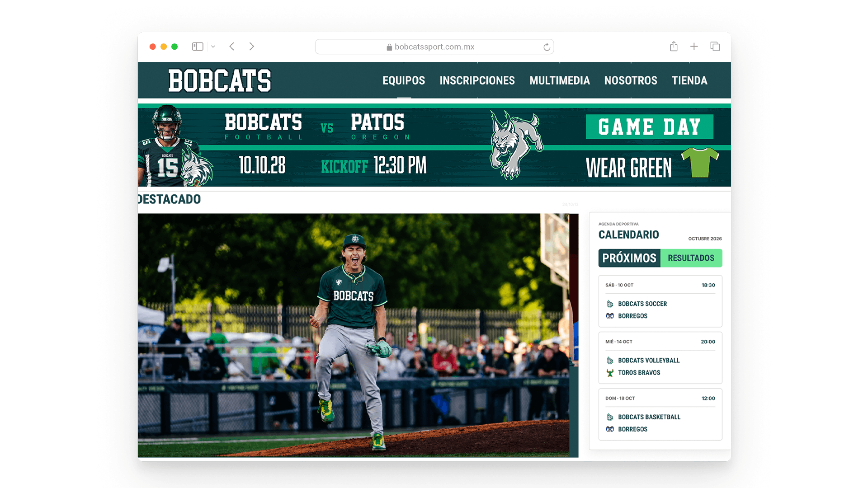This screenshot has width=868, height=488.
Task: Click the DESTACADO section heading
Action: (x=170, y=199)
